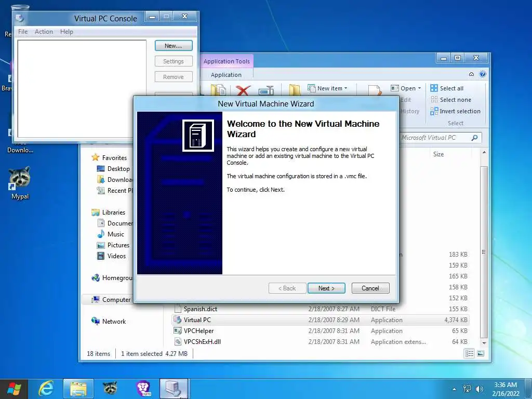Open the New item dropdown

pos(327,88)
